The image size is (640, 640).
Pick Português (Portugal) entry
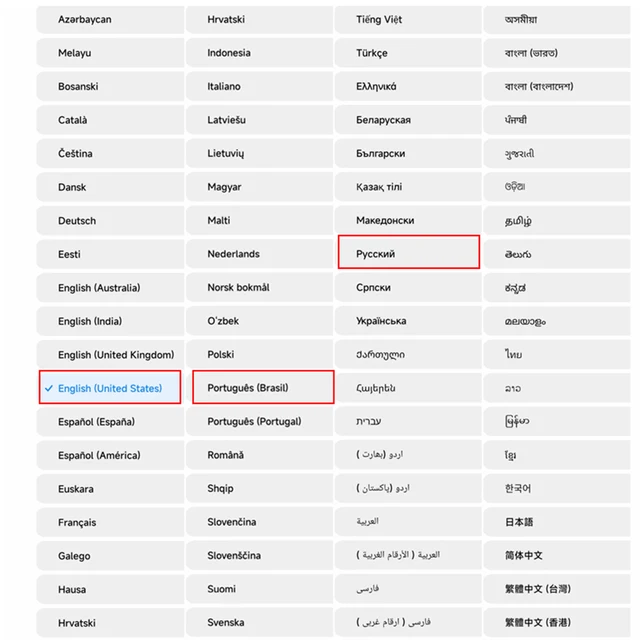(260, 422)
